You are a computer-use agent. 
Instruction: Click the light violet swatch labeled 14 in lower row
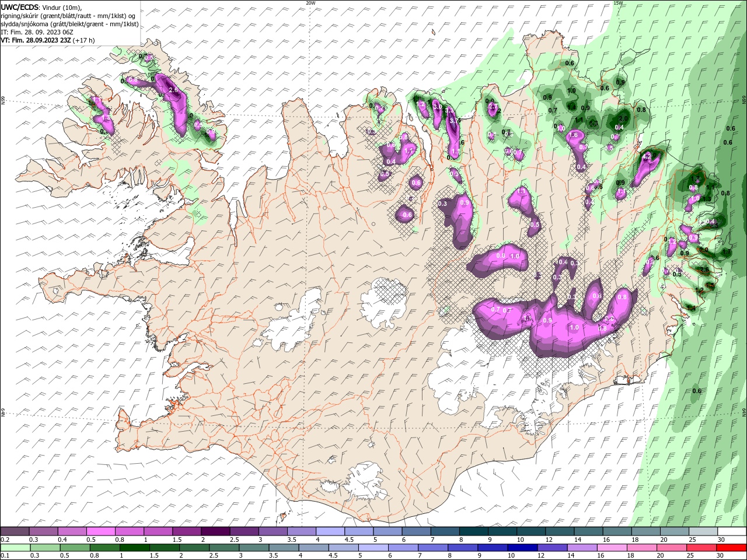click(x=581, y=548)
